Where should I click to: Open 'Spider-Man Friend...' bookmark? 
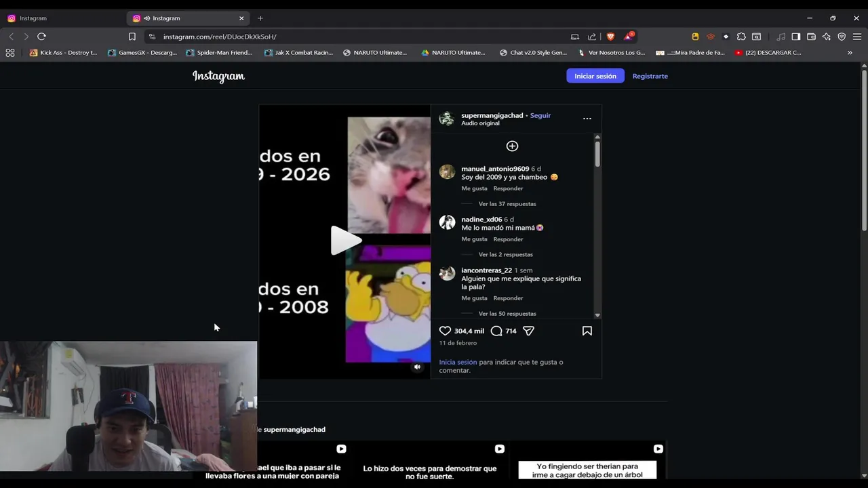point(219,52)
